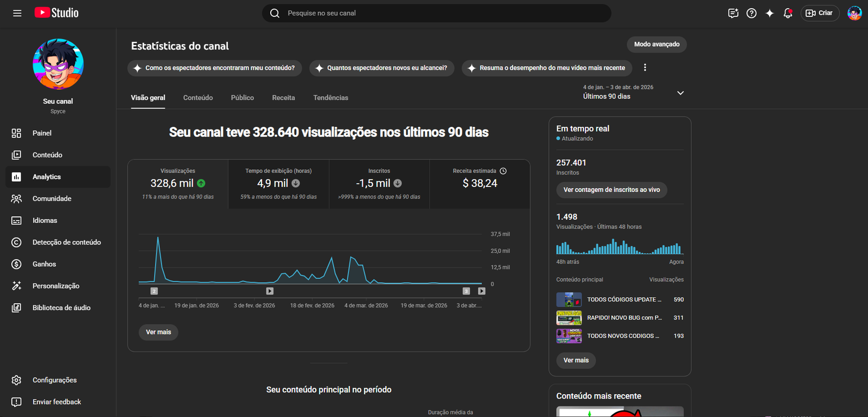
Task: Open the three-dot more suggestions menu
Action: pyautogui.click(x=644, y=68)
